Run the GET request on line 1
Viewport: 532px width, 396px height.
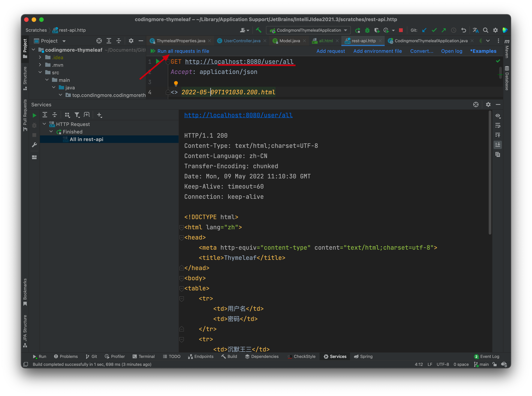tap(158, 61)
